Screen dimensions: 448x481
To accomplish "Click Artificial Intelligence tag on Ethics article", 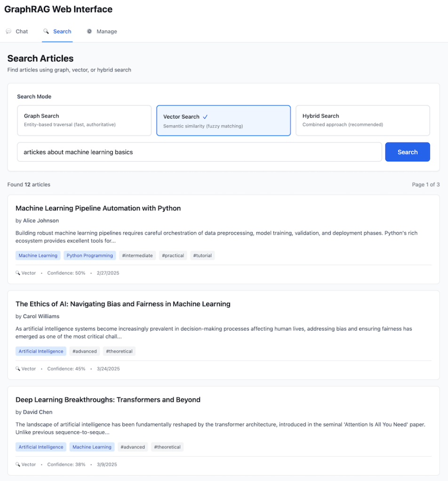I will click(x=41, y=351).
